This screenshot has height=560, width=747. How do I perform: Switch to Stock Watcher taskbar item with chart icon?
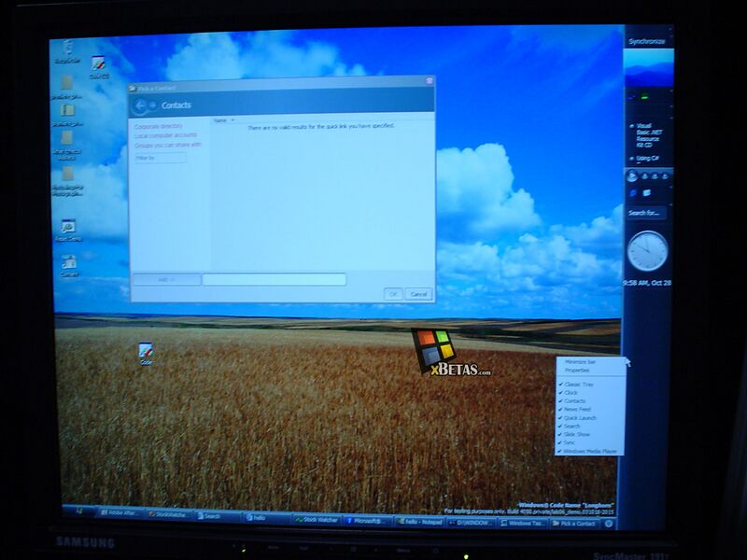pos(317,520)
